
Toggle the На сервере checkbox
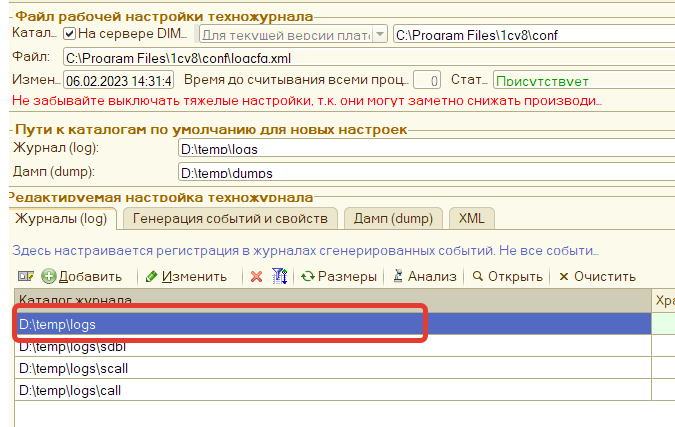[70, 35]
